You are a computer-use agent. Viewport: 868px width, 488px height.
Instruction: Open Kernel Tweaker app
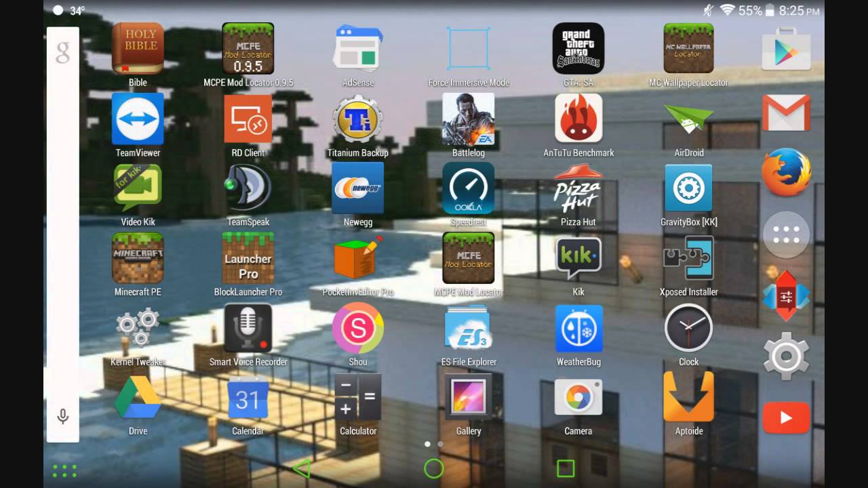(x=138, y=328)
